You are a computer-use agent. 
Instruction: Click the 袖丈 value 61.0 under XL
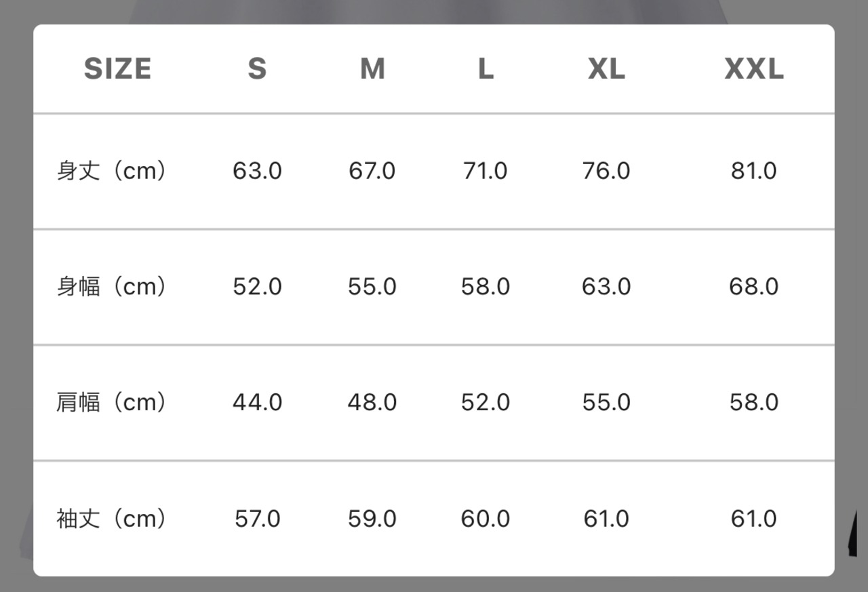pos(606,519)
